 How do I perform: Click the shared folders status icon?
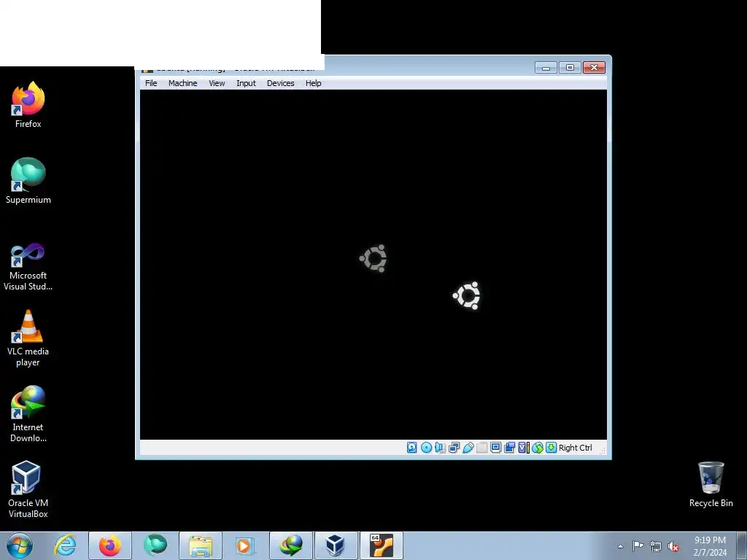tap(481, 448)
